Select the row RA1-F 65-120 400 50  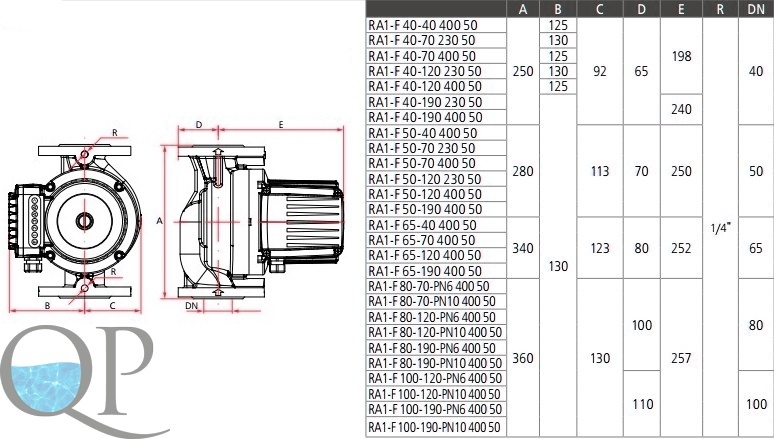coord(424,256)
